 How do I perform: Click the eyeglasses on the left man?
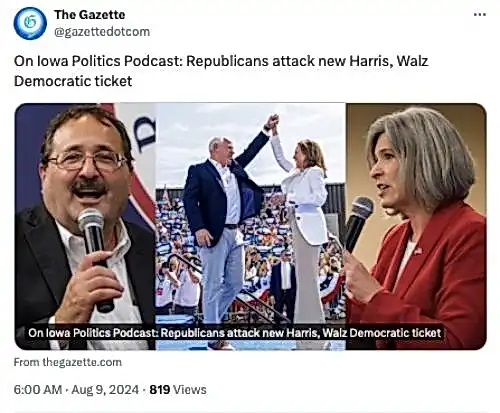(87, 161)
